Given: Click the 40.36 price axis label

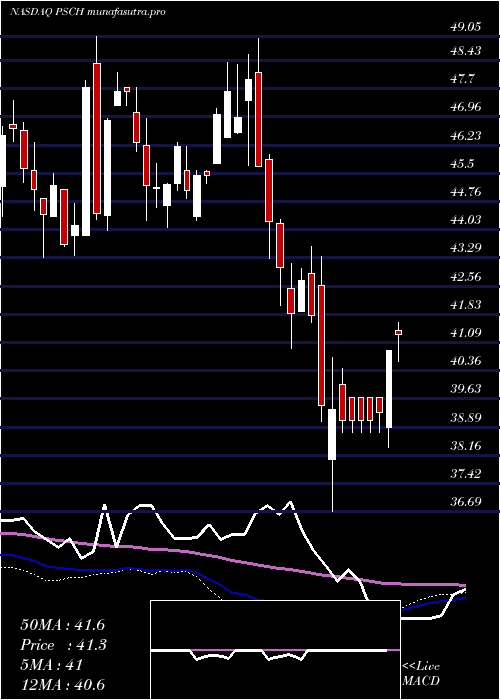Looking at the screenshot, I should tap(465, 361).
